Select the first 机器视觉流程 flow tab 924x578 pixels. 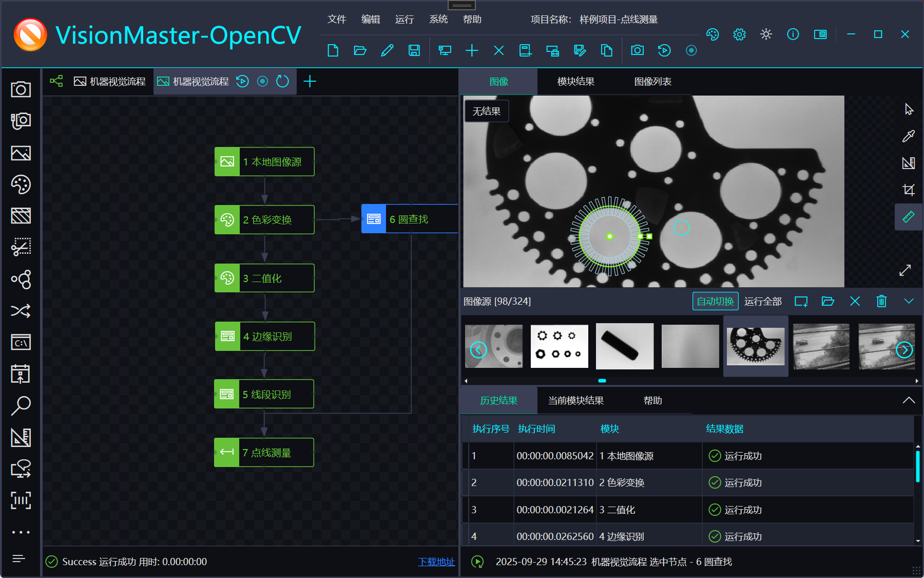[x=110, y=82]
